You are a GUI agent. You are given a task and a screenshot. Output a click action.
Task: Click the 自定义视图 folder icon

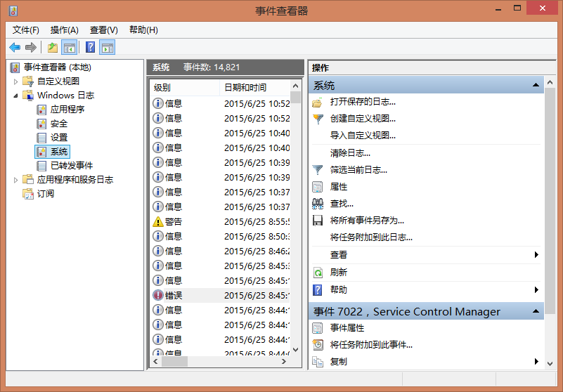click(28, 81)
